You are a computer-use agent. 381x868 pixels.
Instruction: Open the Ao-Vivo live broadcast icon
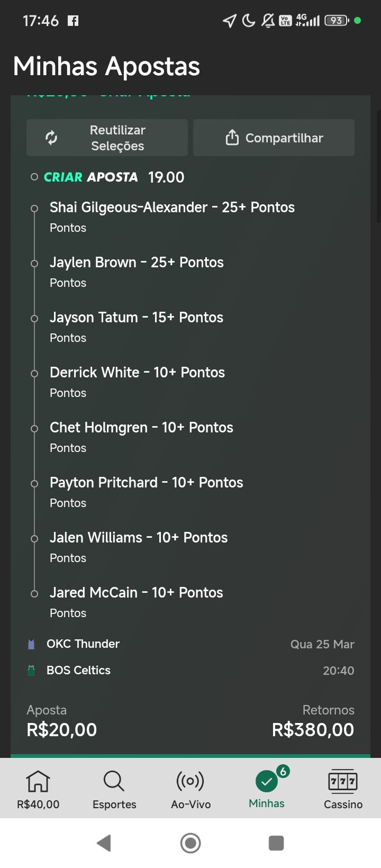click(x=190, y=781)
